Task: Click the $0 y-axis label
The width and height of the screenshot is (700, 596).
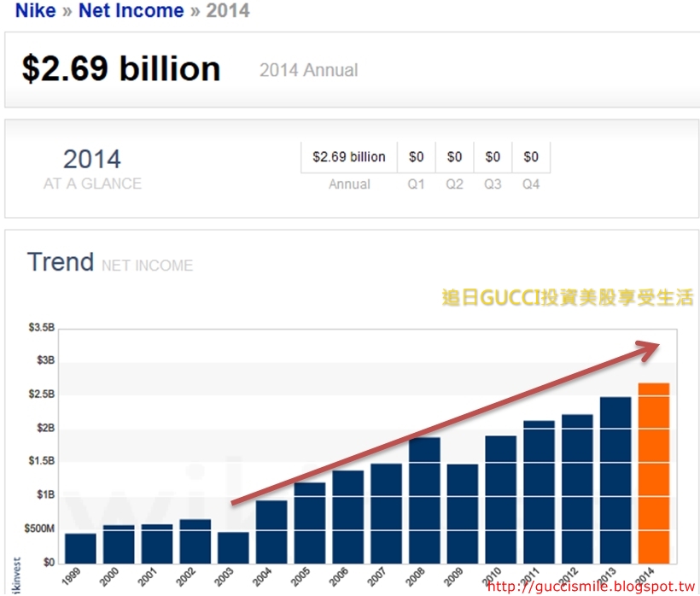Action: [50, 562]
